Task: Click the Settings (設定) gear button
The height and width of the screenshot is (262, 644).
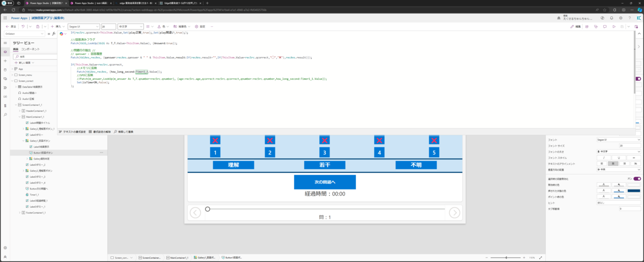Action: click(x=200, y=26)
